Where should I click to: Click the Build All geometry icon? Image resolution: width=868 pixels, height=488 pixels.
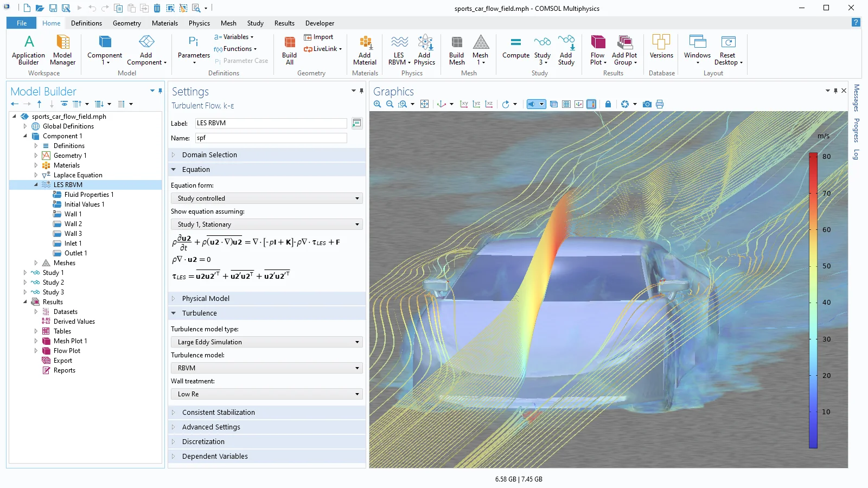point(289,50)
